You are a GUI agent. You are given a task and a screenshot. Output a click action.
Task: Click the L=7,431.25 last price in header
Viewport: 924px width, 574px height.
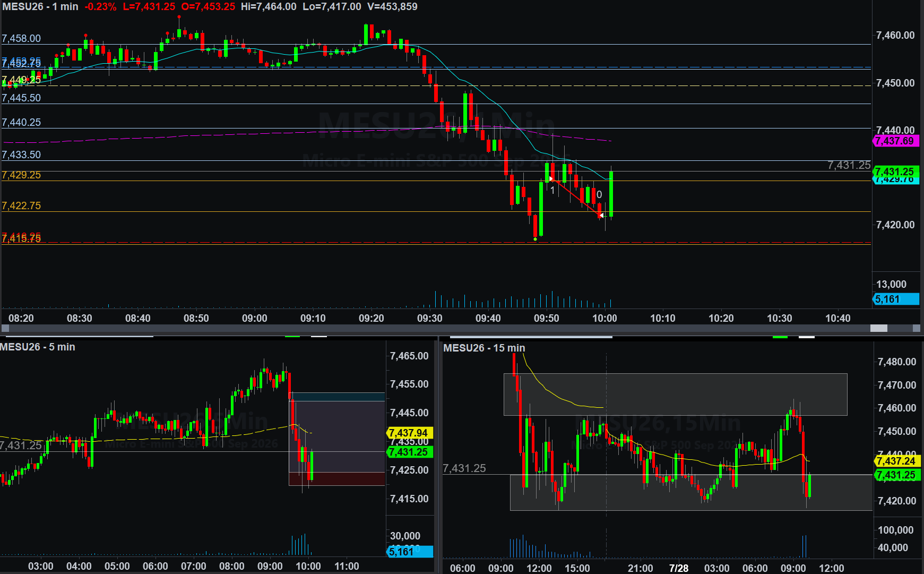pyautogui.click(x=149, y=6)
